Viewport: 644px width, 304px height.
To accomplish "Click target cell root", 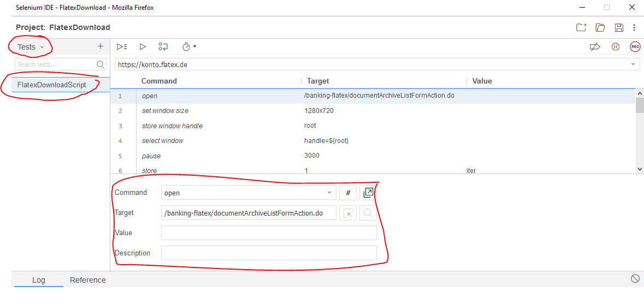I will click(x=310, y=126).
